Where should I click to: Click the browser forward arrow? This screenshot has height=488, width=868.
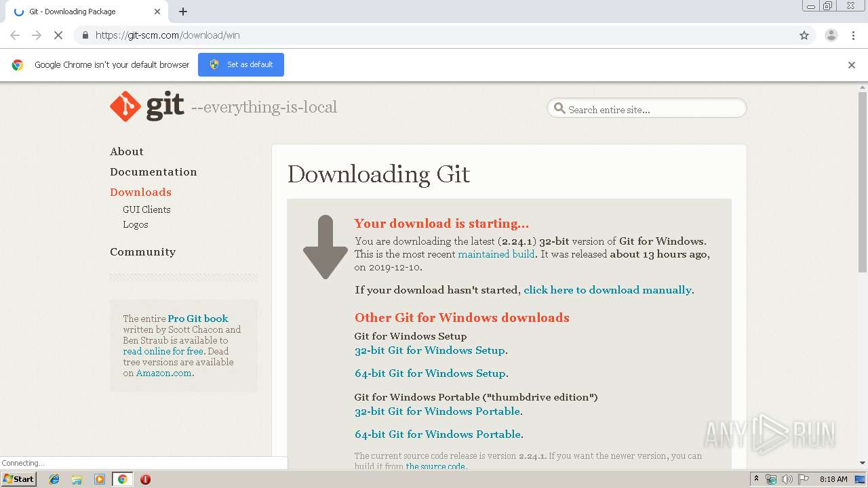pos(37,35)
